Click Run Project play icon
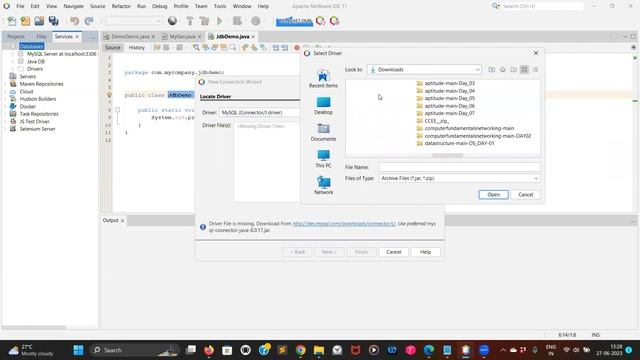The width and height of the screenshot is (640, 360). tap(220, 21)
